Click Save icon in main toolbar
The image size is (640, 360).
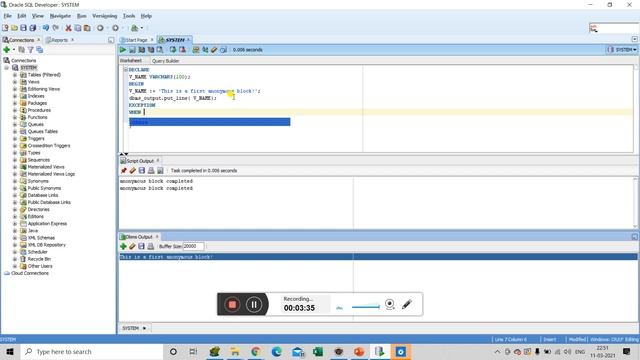tap(23, 28)
